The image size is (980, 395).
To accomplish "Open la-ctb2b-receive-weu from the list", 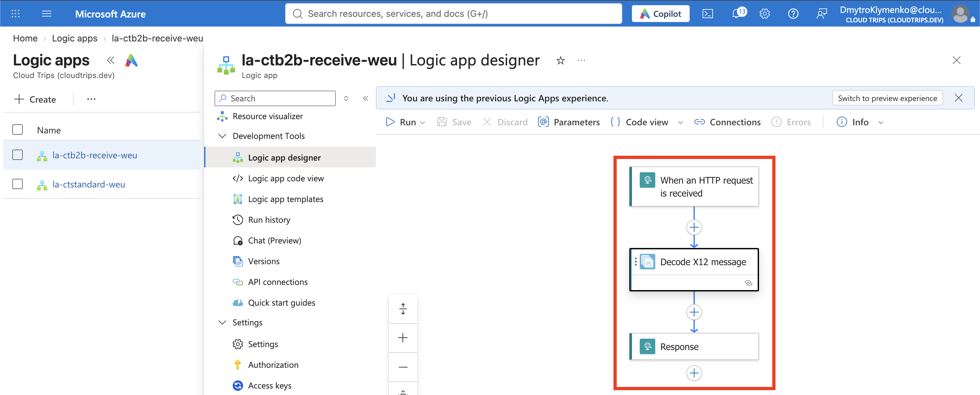I will [x=95, y=155].
